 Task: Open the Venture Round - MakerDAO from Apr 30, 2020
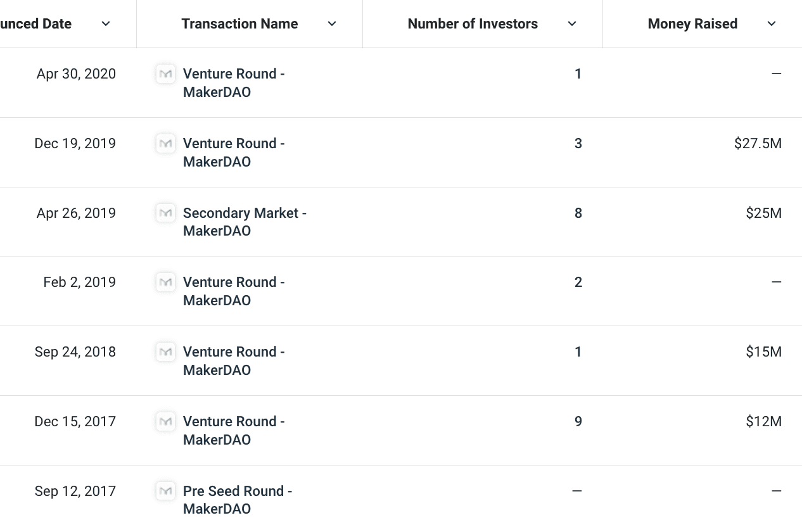point(233,82)
